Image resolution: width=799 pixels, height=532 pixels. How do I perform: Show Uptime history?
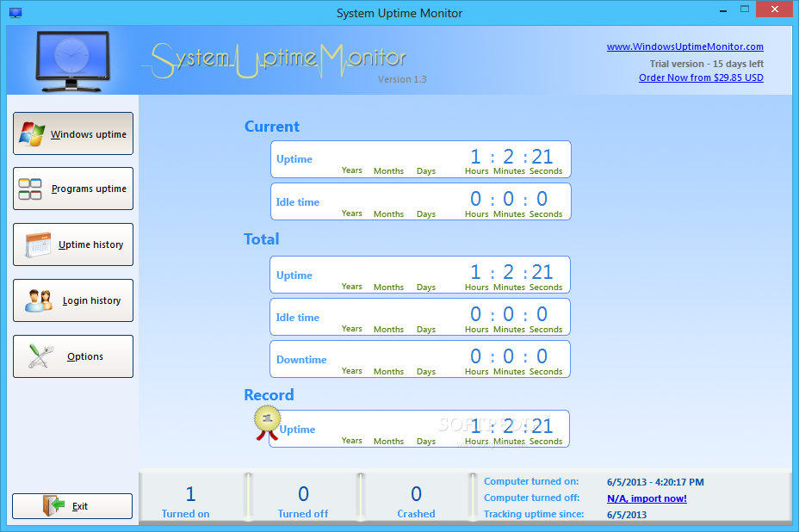click(73, 244)
